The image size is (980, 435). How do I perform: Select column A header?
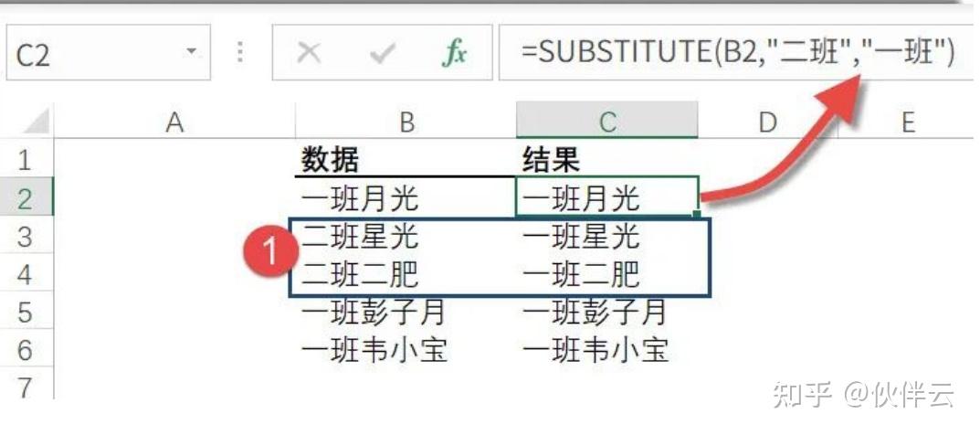click(x=174, y=122)
